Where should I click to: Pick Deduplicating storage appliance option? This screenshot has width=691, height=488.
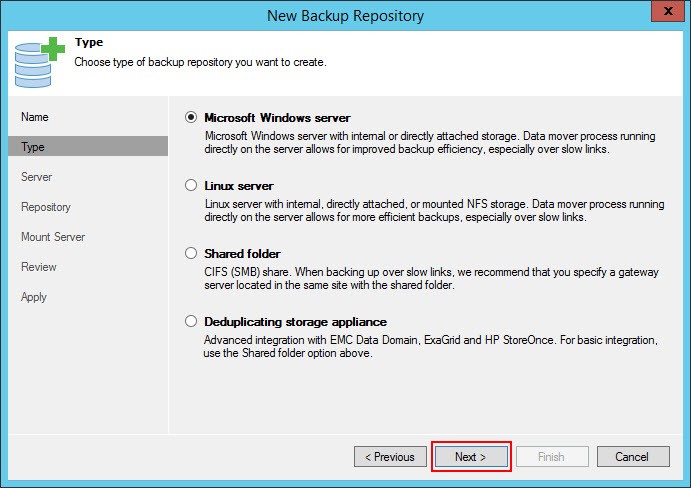tap(191, 321)
